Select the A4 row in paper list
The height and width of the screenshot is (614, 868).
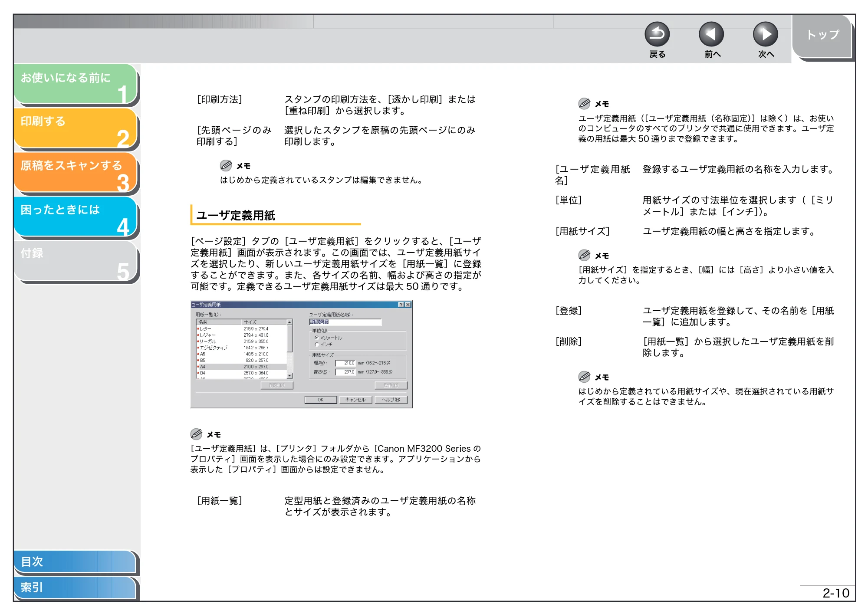[241, 367]
